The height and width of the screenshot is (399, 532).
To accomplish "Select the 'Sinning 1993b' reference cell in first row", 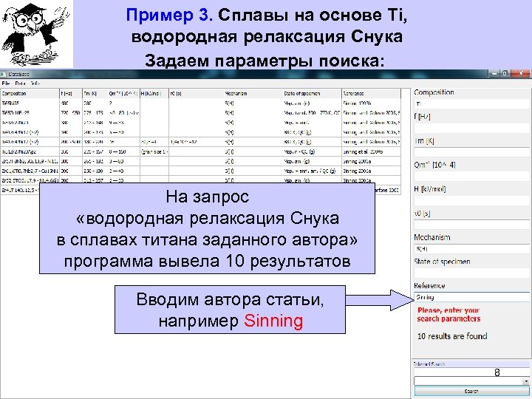I will [x=371, y=103].
